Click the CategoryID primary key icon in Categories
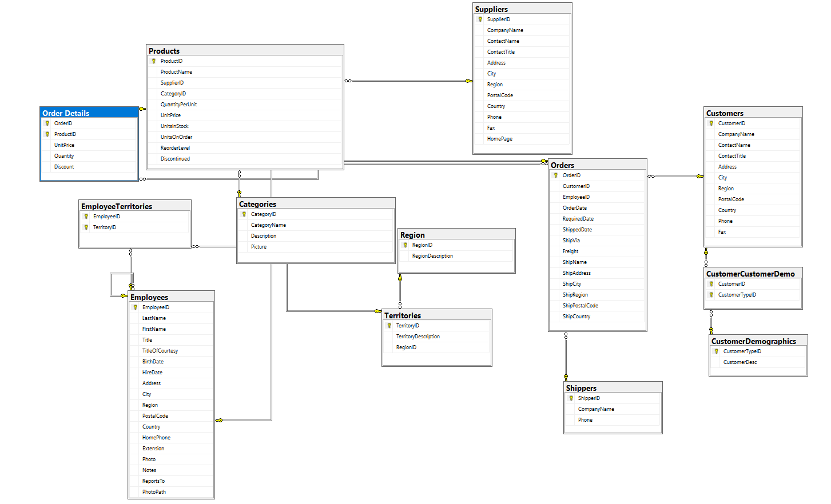Viewport: 831px width, 504px height. [x=244, y=214]
